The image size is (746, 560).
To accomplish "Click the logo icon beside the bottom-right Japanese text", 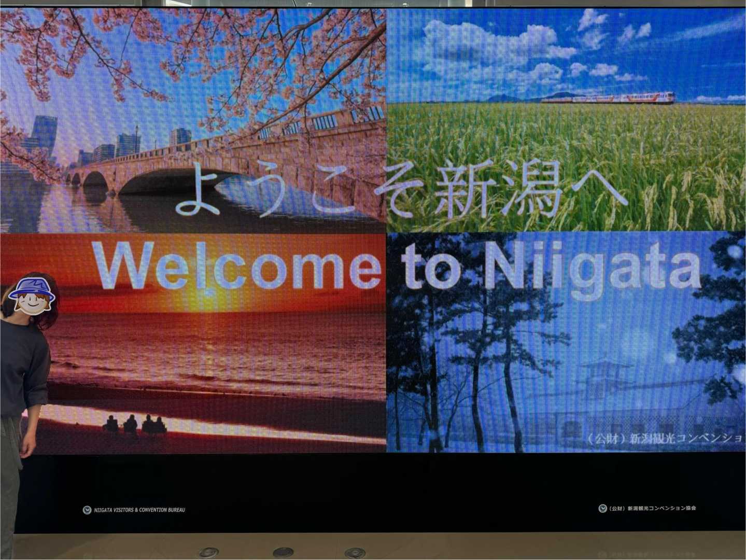I will [602, 508].
